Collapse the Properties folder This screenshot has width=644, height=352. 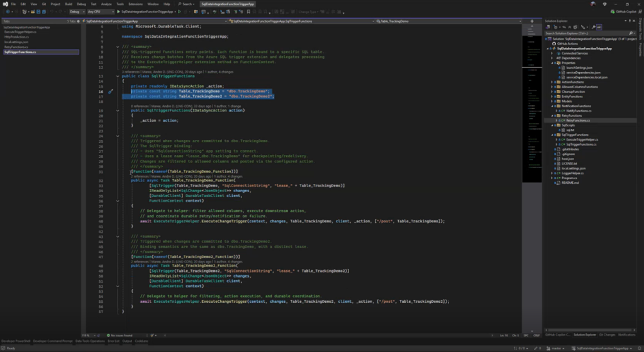[x=552, y=63]
